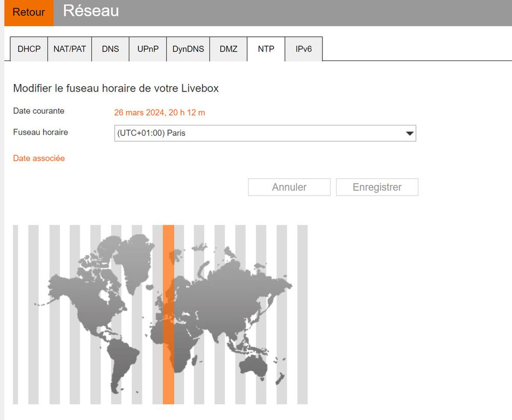Image resolution: width=512 pixels, height=420 pixels.
Task: Expand the Fuseau horaire dropdown
Action: pyautogui.click(x=265, y=133)
